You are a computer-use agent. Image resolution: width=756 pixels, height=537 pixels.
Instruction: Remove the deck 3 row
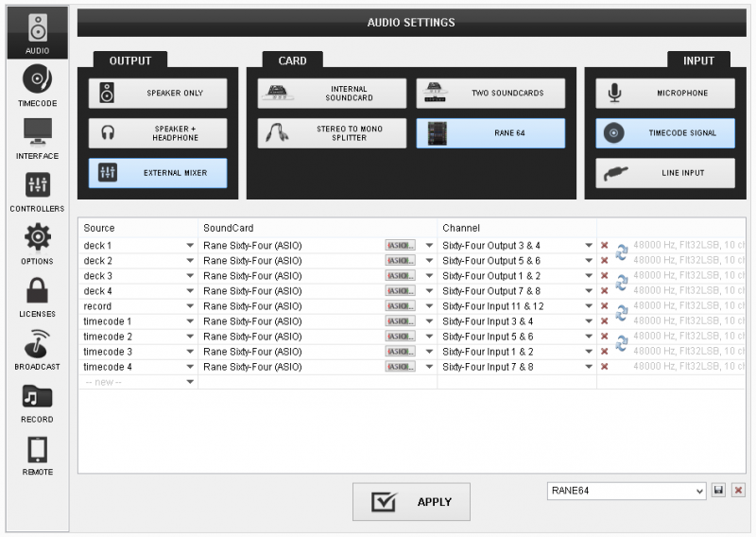[x=604, y=275]
